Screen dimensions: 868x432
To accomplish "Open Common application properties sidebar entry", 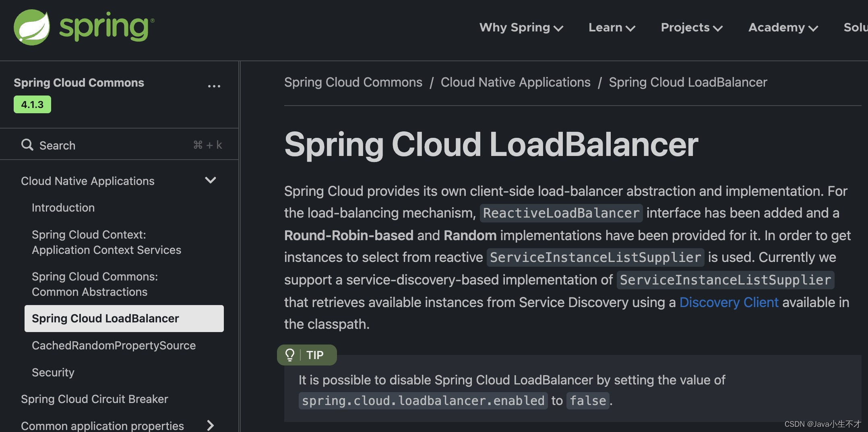I will [x=102, y=426].
